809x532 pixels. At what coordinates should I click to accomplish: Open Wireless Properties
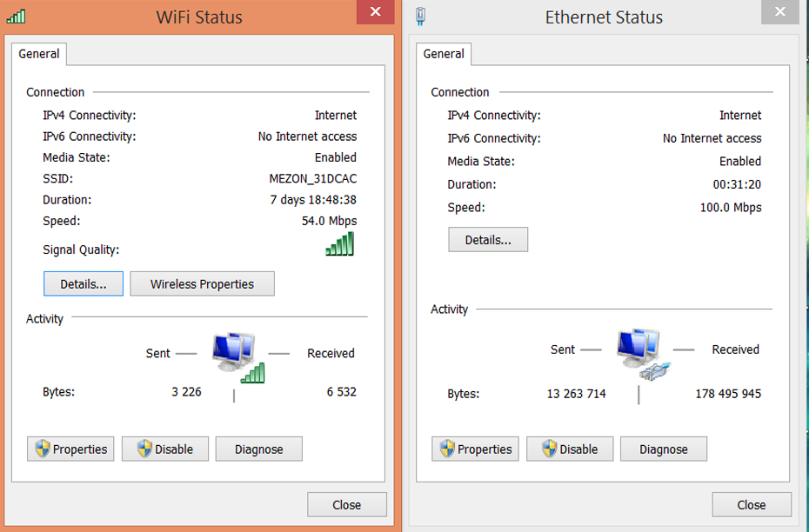pos(202,284)
